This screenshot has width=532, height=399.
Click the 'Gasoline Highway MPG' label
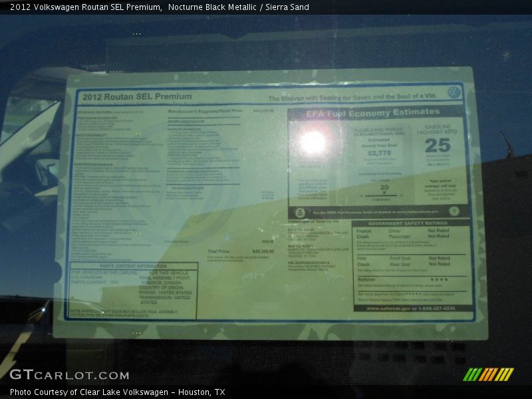coord(437,129)
